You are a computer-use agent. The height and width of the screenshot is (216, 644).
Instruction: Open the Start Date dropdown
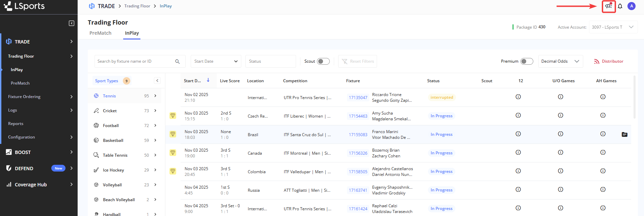click(216, 61)
